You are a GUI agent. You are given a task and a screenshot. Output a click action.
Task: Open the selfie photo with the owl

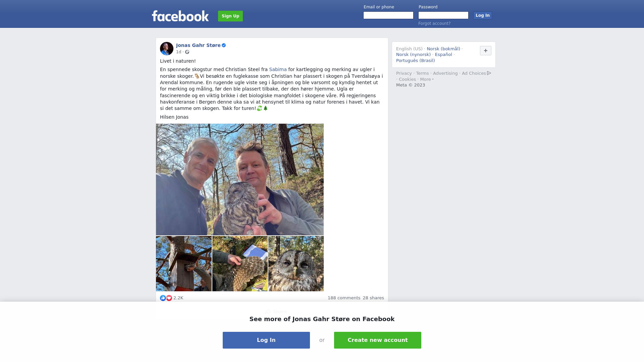[x=240, y=179]
